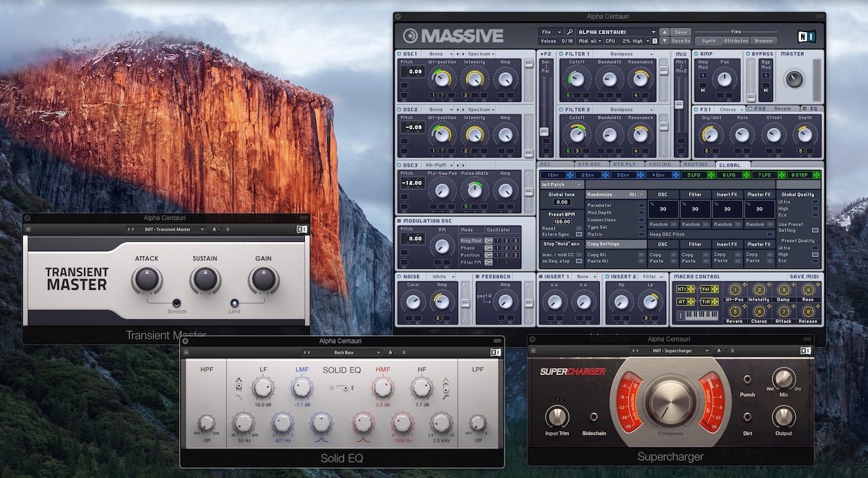Switch to the Routing tab
868x478 pixels.
point(697,165)
